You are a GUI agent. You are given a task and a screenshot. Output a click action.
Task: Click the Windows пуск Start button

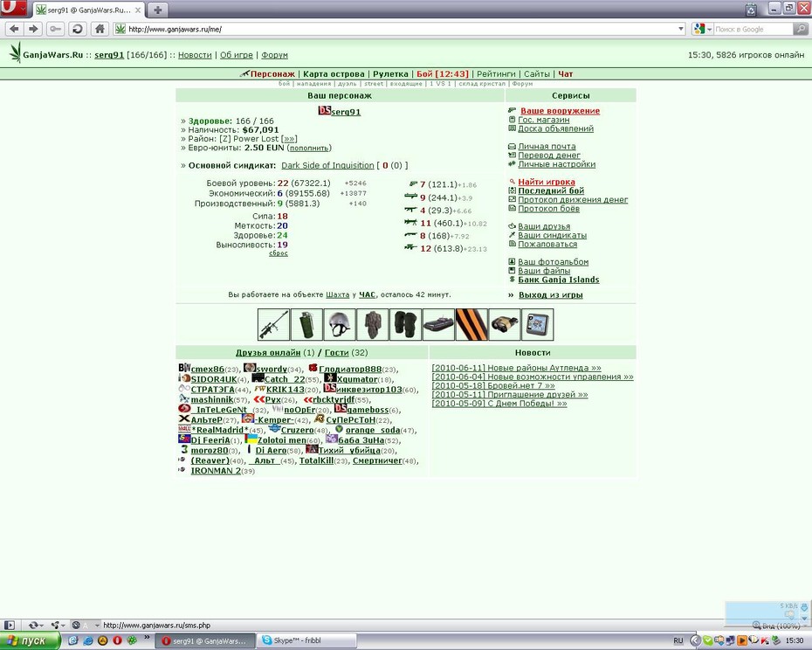[x=29, y=641]
